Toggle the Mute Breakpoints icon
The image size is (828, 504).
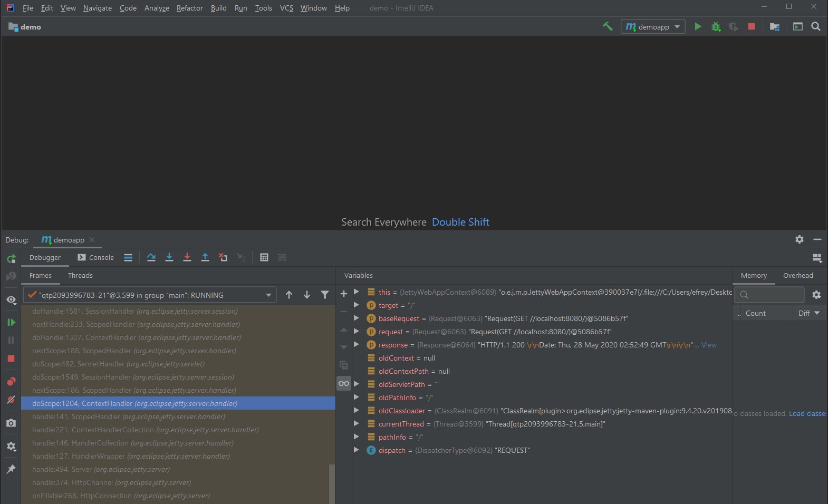pyautogui.click(x=11, y=400)
